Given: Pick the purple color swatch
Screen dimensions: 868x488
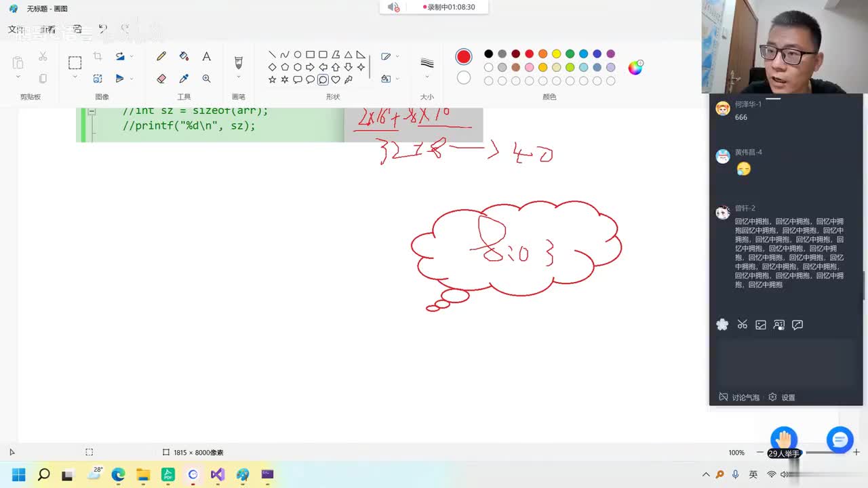Looking at the screenshot, I should (x=610, y=54).
